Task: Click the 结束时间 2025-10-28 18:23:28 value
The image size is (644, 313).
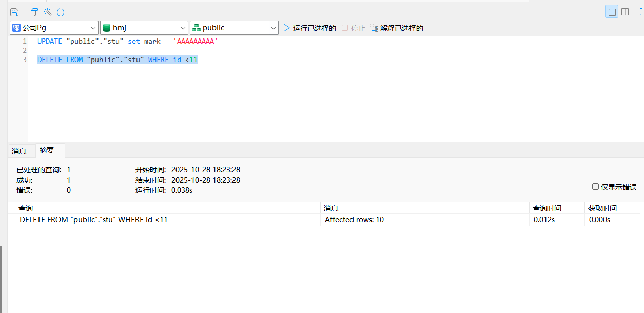Action: click(206, 180)
